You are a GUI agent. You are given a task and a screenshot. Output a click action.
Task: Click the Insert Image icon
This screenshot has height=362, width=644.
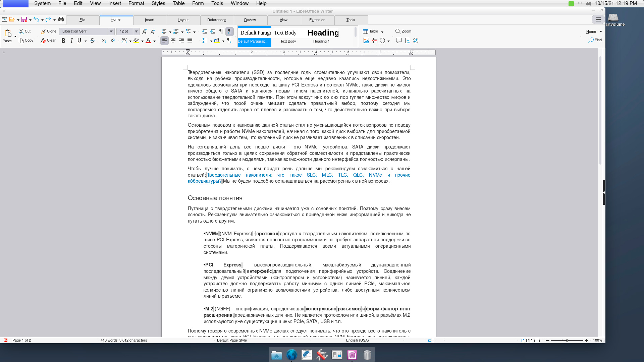(x=366, y=41)
